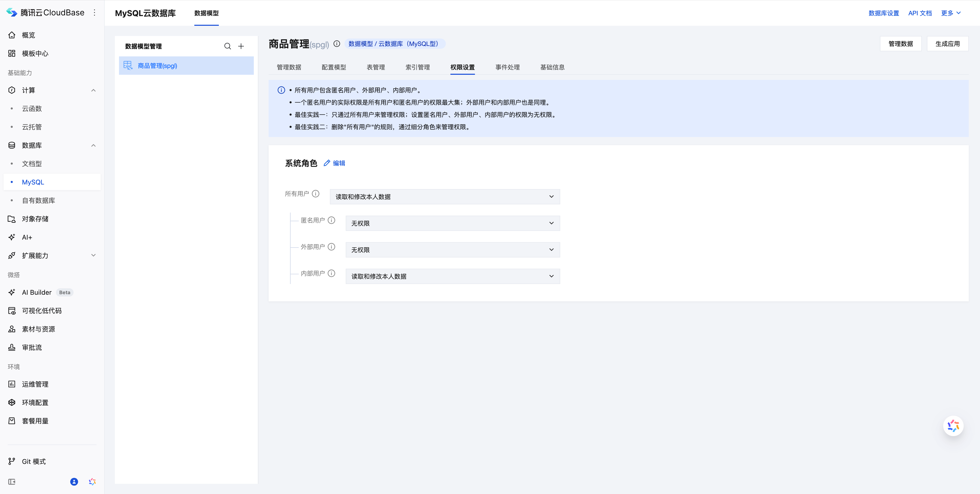The width and height of the screenshot is (980, 494).
Task: Click the 套餐用量 icon
Action: point(12,421)
